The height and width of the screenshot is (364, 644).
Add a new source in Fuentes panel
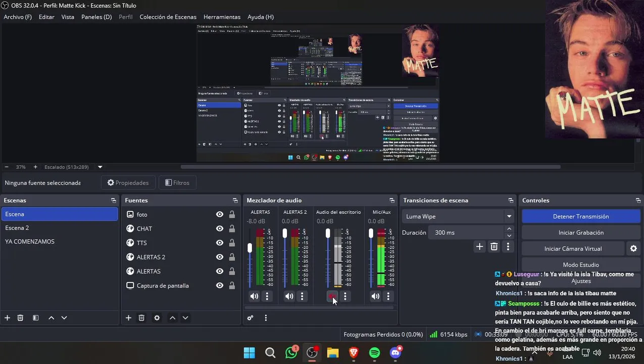[x=128, y=318]
